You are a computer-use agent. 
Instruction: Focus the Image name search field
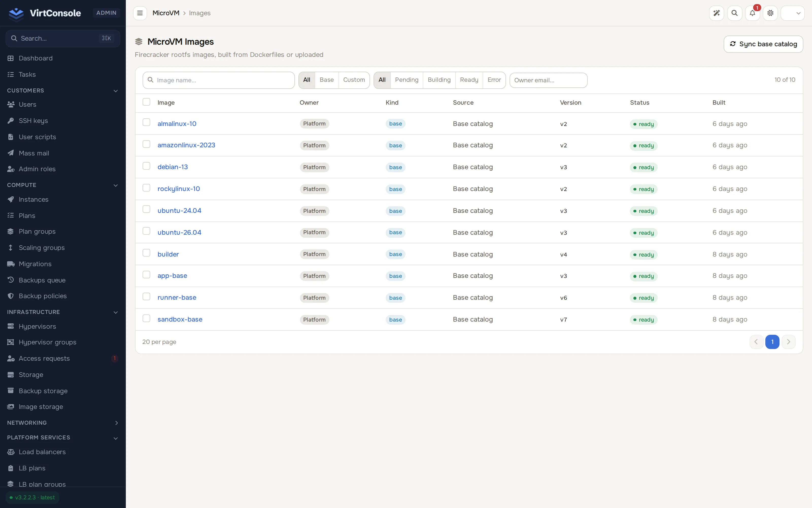click(218, 80)
